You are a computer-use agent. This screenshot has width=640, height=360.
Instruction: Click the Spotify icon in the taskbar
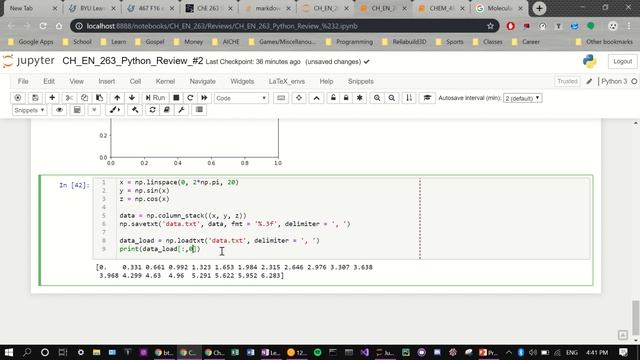click(x=318, y=352)
